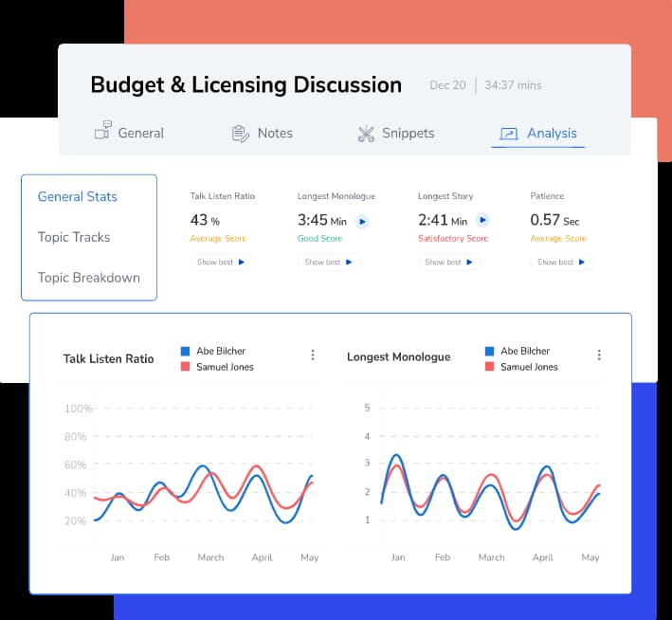Image resolution: width=672 pixels, height=620 pixels.
Task: Click the Satisfactory Score label
Action: coord(453,238)
